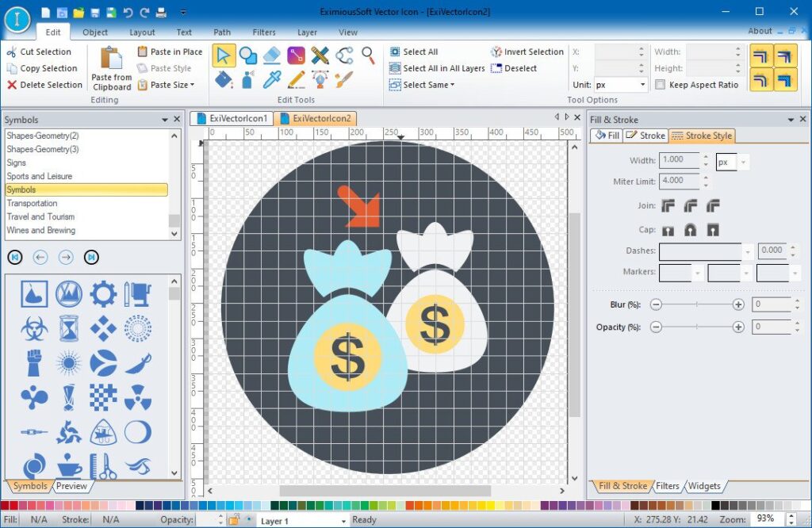Toggle the lock icon in status bar

234,519
